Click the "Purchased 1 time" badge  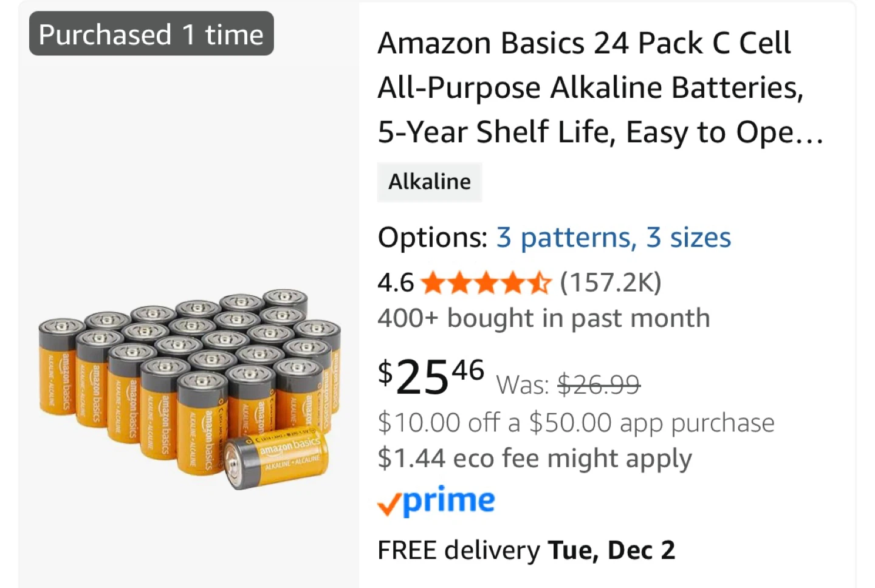pos(151,35)
